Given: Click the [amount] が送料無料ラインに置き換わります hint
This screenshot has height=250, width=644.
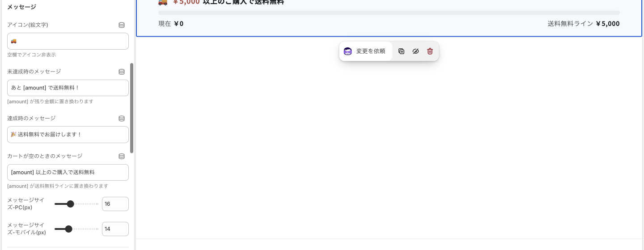Looking at the screenshot, I should coord(58,186).
